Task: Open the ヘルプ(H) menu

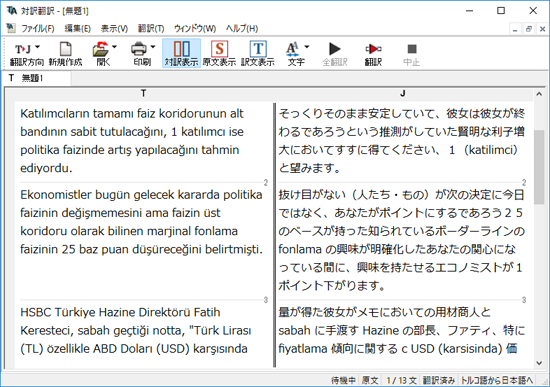Action: (242, 28)
